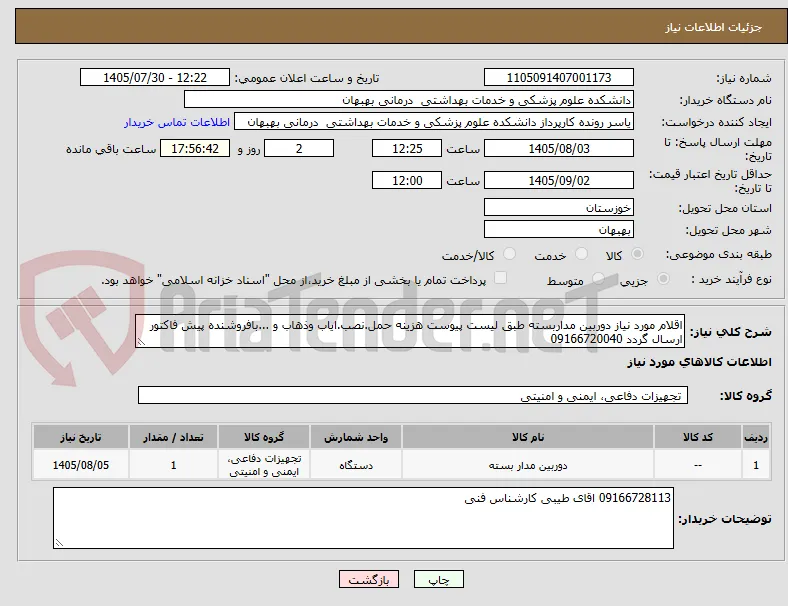Click the دستگاه unit cell
The image size is (788, 606).
coord(356,465)
